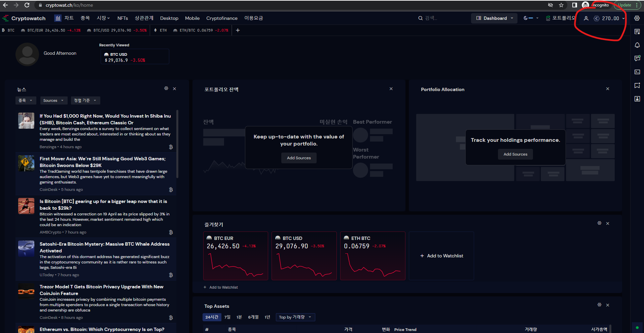Viewport: 644px width, 333px height.
Task: Select the 24시간 tab in Top Assets
Action: [212, 317]
